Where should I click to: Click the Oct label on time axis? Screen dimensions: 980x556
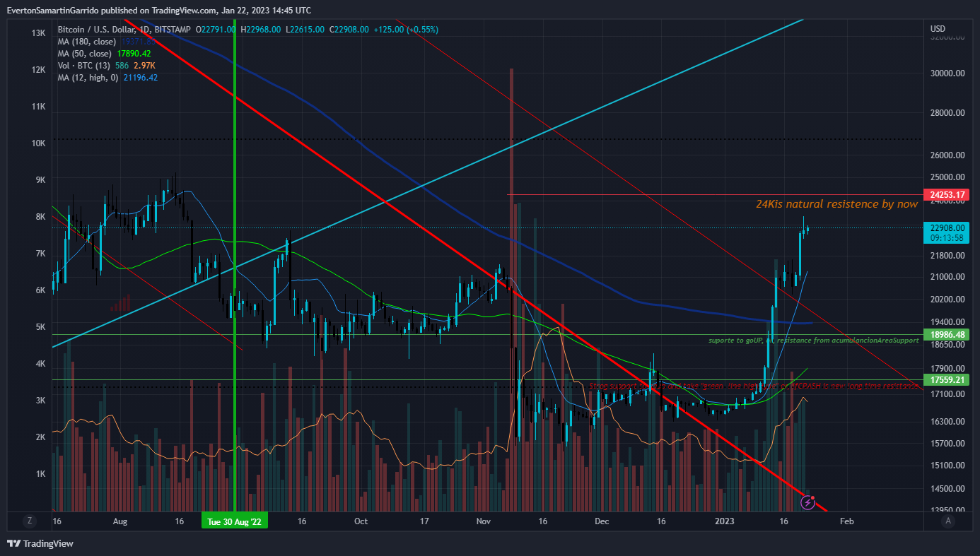point(361,521)
